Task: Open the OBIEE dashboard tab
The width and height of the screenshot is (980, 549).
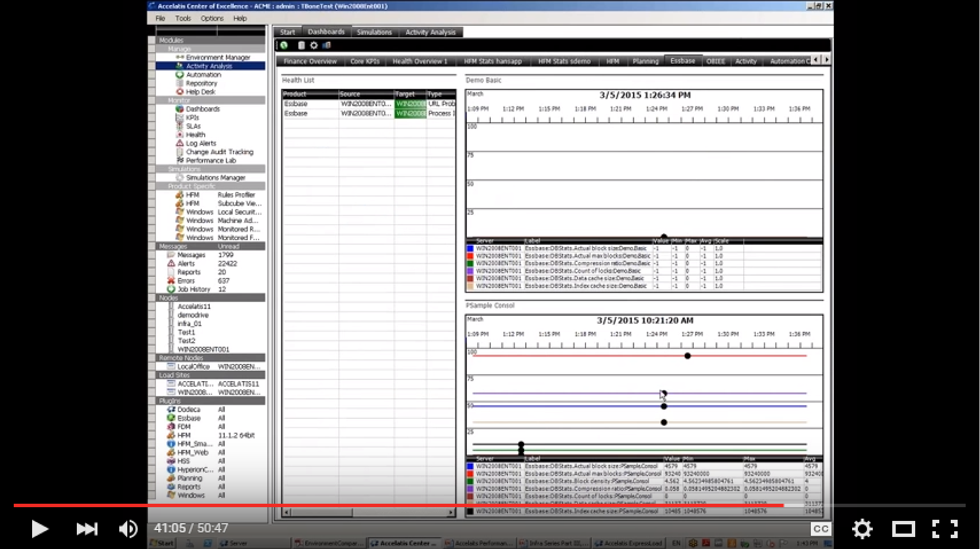Action: (715, 61)
